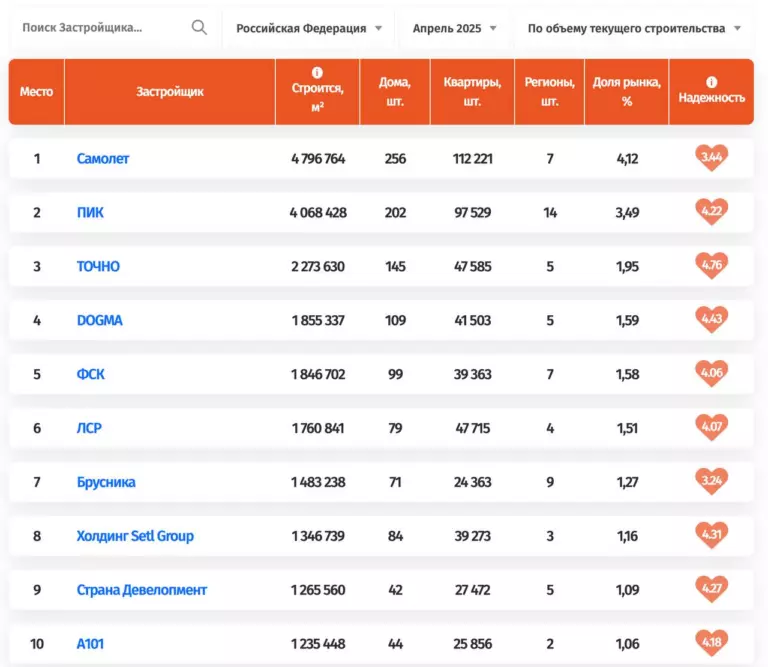Open the DOGMA developer link
This screenshot has width=768, height=667.
tap(99, 320)
